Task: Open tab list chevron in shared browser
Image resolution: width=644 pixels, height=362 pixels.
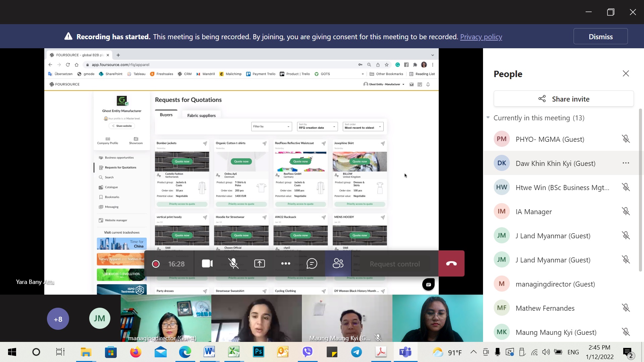Action: coord(433,55)
